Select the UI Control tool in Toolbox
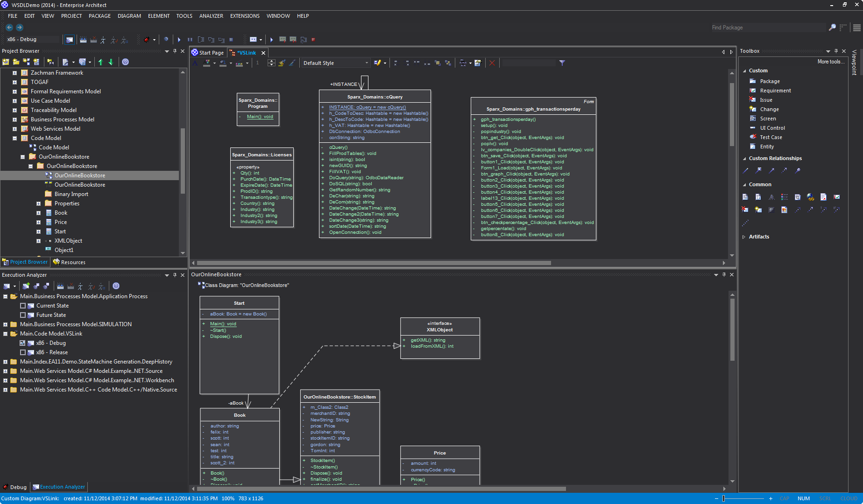This screenshot has width=863, height=504. [767, 128]
